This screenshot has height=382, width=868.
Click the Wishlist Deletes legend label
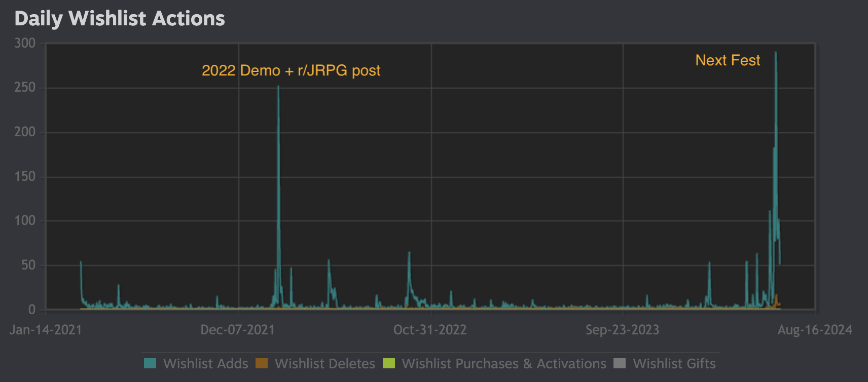coord(324,364)
